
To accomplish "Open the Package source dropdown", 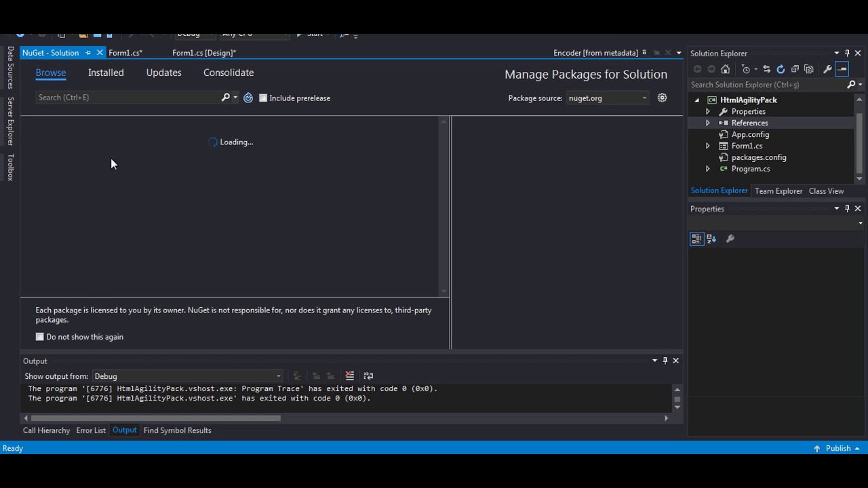I will coord(608,98).
